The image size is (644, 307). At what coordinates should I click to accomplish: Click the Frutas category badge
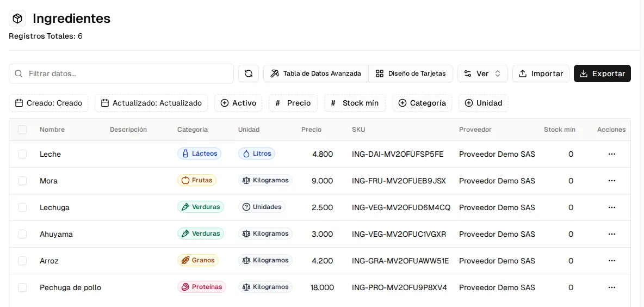pyautogui.click(x=197, y=180)
